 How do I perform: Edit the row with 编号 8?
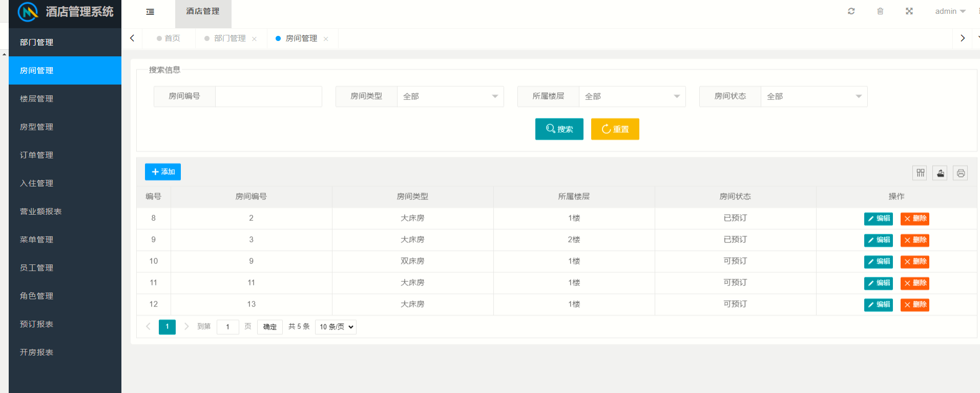click(x=879, y=219)
